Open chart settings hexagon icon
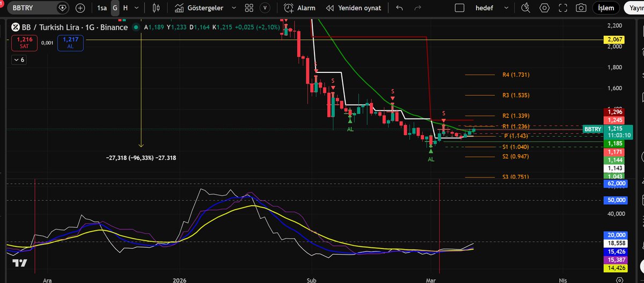Image resolution: width=644 pixels, height=283 pixels. click(545, 8)
